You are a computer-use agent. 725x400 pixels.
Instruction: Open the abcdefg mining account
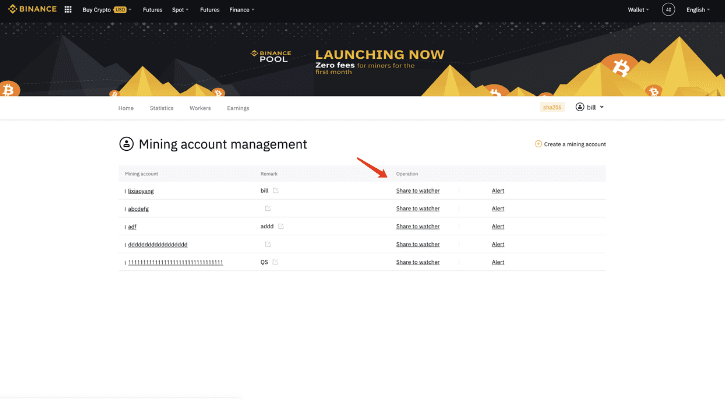pyautogui.click(x=138, y=209)
